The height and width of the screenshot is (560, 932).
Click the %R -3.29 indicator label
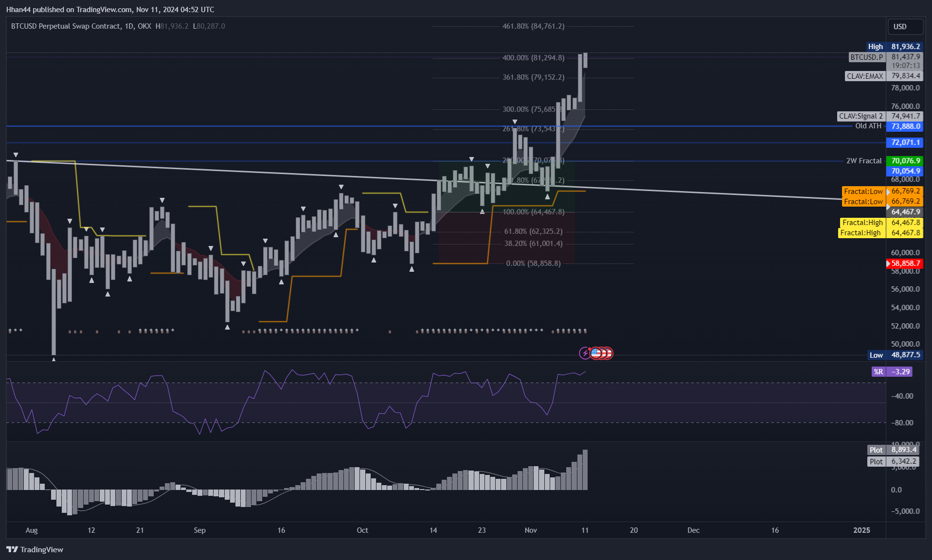892,372
